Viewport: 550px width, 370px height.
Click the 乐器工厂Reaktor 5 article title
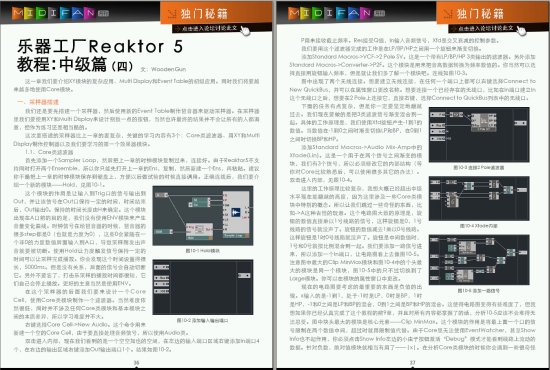click(x=100, y=46)
